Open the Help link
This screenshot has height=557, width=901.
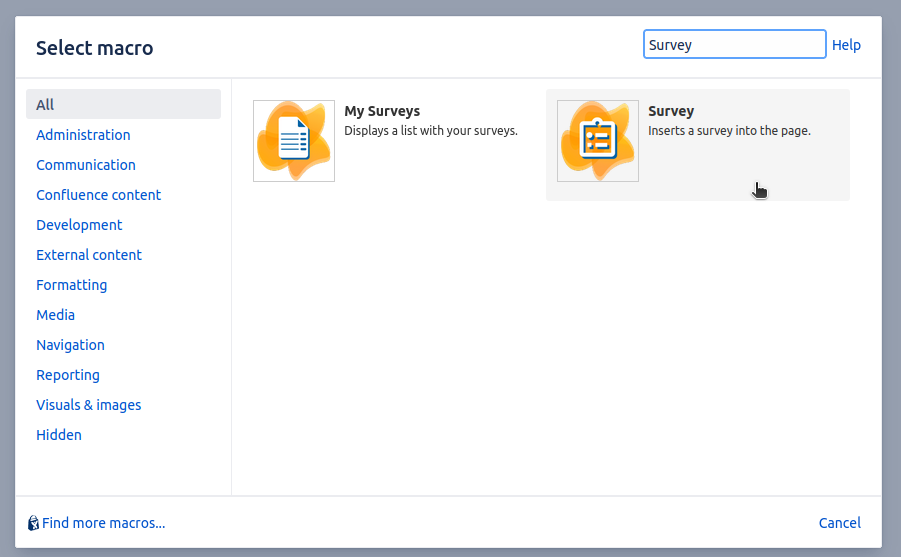(846, 45)
